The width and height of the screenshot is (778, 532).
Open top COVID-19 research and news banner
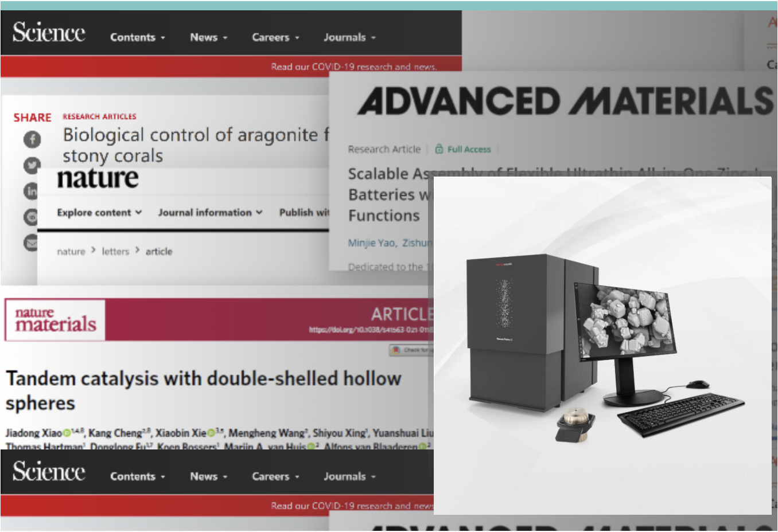pyautogui.click(x=354, y=66)
